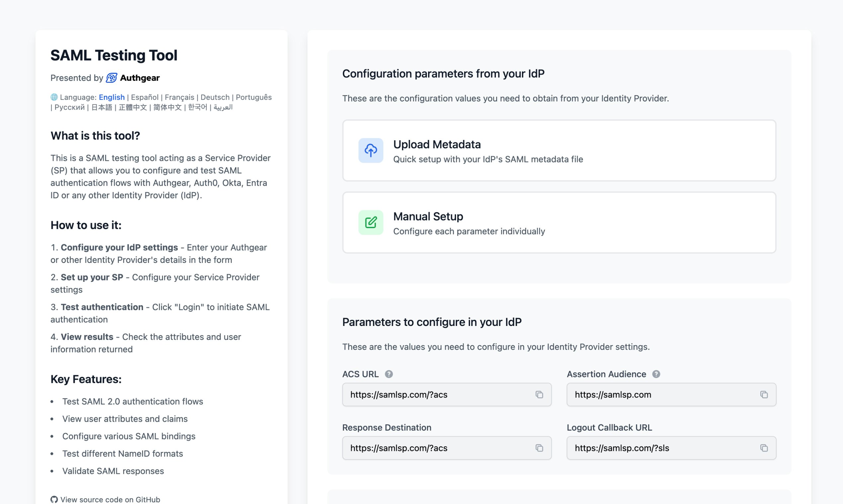
Task: Click 'Configure various SAML bindings' bullet
Action: pos(129,436)
